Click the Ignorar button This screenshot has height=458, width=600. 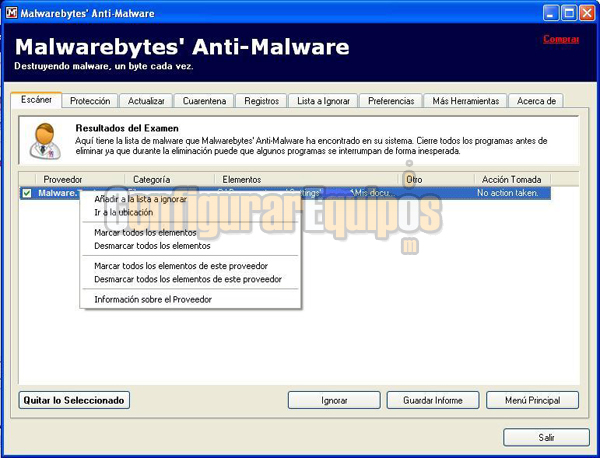(334, 400)
